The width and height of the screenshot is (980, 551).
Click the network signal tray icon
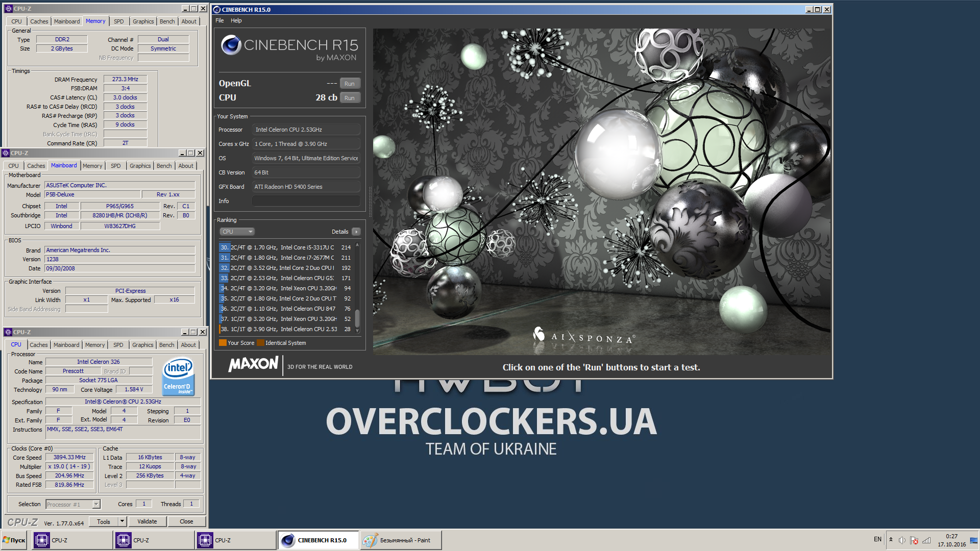coord(926,540)
